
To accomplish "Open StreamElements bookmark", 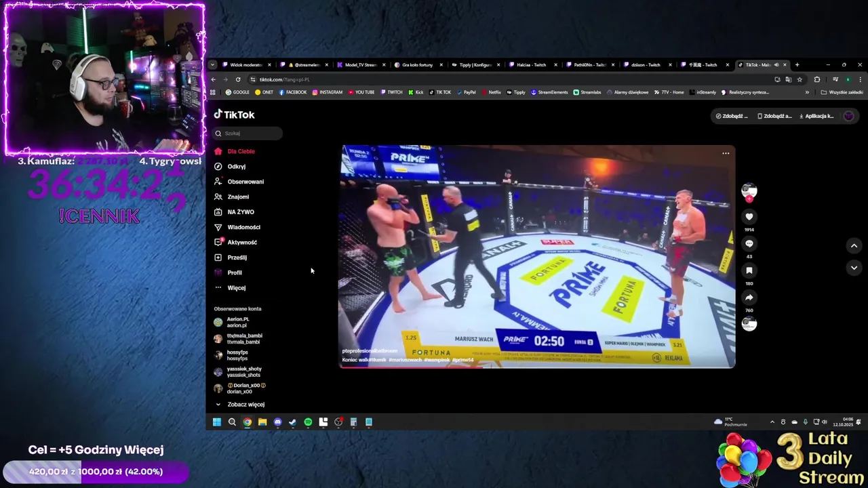I will tap(549, 92).
